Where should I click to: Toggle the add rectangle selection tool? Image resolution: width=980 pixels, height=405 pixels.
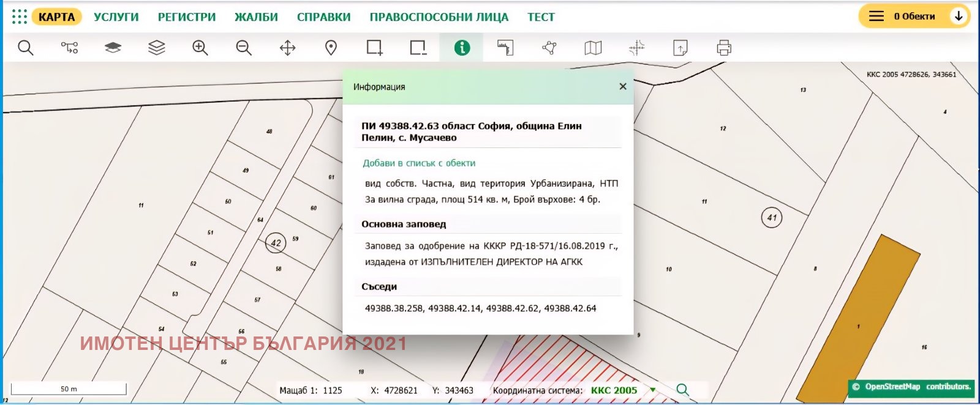pyautogui.click(x=374, y=48)
